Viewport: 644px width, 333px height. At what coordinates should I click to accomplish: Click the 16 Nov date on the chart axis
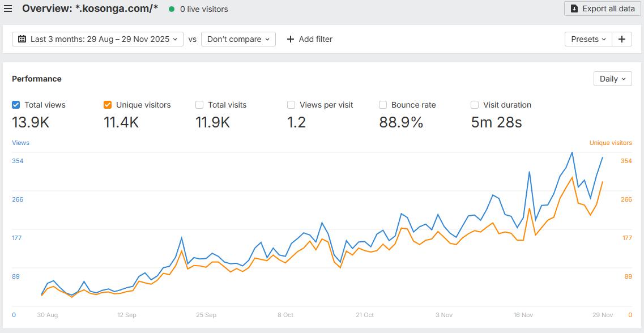click(x=523, y=315)
